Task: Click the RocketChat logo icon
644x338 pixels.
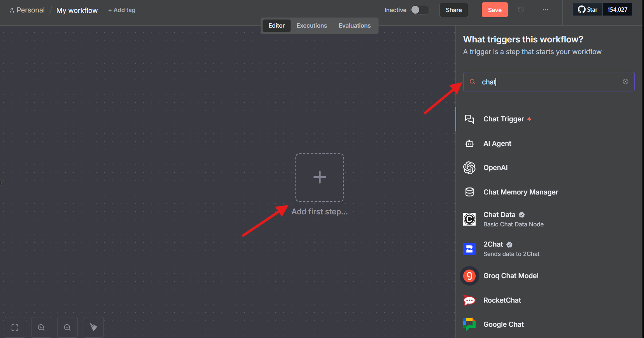Action: [x=469, y=300]
